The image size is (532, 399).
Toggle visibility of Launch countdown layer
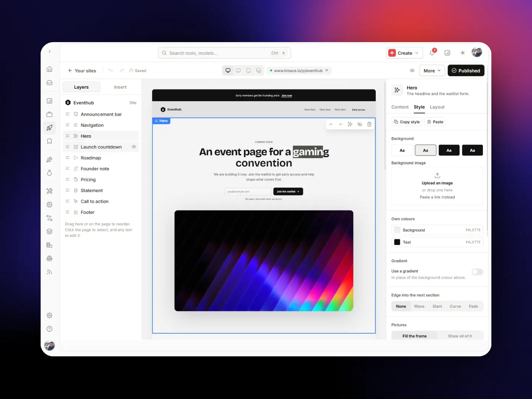click(134, 147)
